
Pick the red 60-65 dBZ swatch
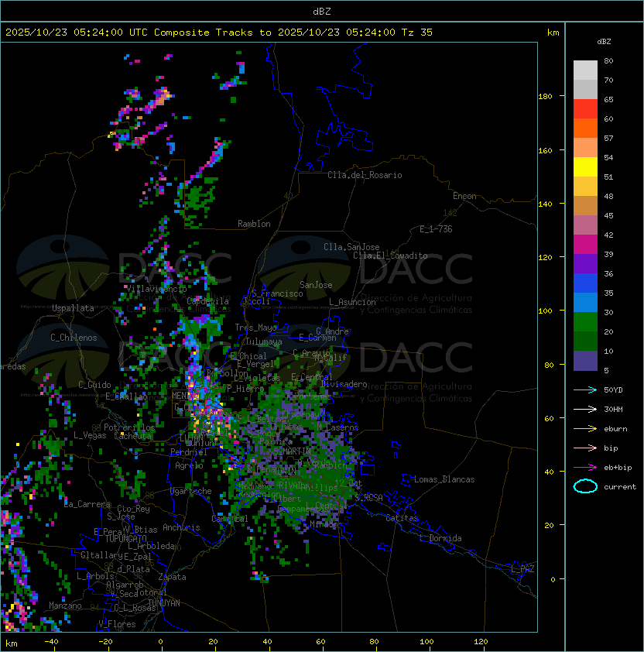[585, 109]
